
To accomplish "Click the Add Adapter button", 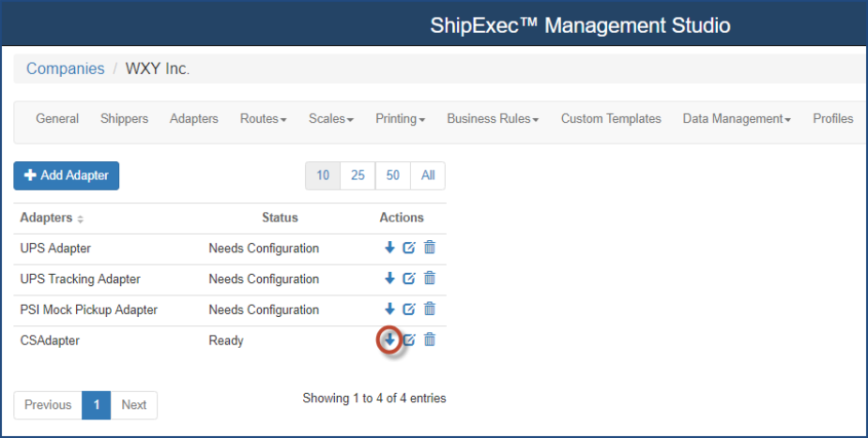I will (x=67, y=175).
